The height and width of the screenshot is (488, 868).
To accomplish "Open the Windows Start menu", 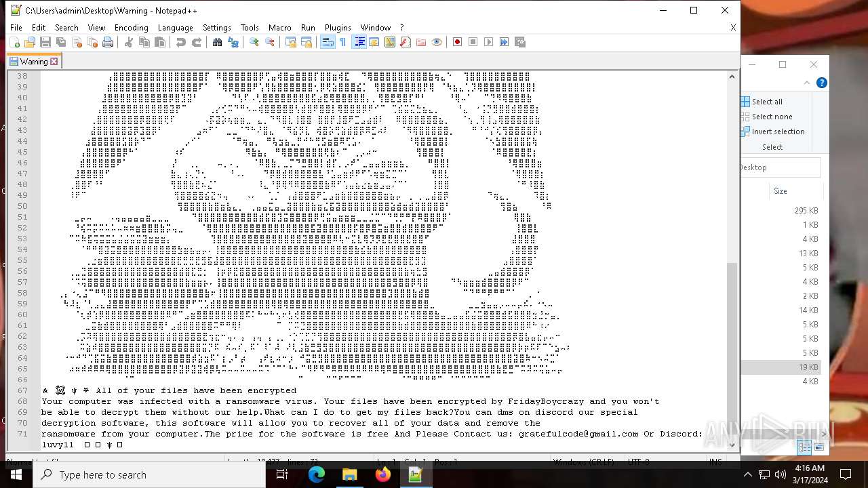I will tap(16, 474).
